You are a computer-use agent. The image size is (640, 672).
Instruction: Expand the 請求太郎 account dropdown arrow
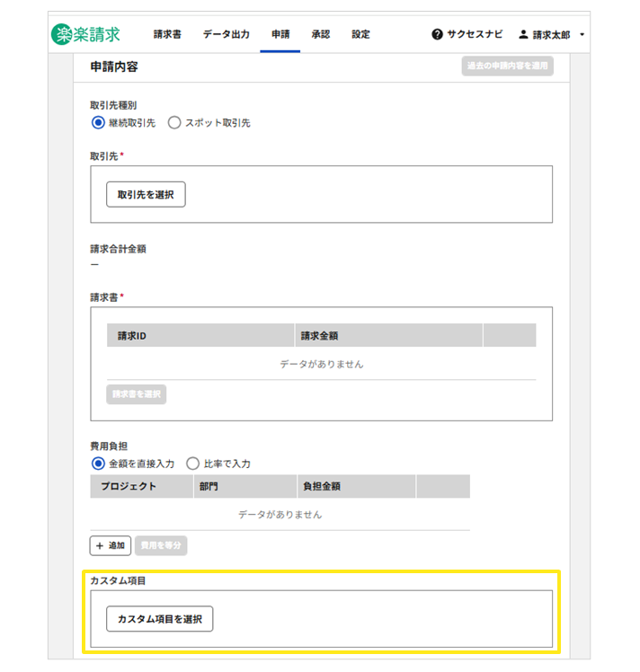pos(582,35)
